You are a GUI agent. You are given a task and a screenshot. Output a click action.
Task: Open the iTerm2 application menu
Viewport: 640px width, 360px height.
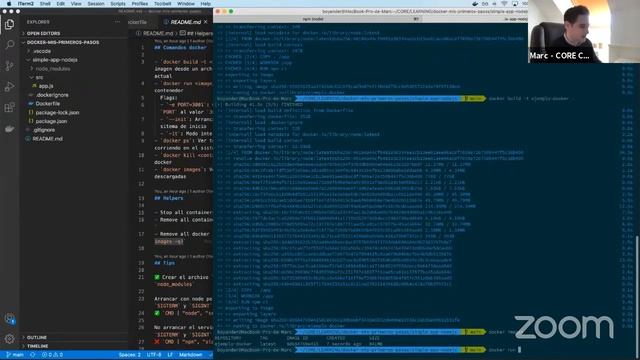click(25, 4)
